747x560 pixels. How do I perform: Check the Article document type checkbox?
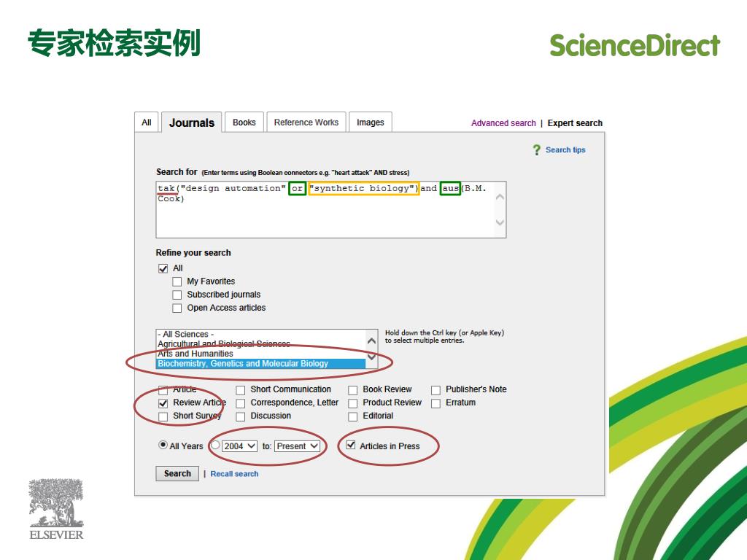(x=163, y=391)
